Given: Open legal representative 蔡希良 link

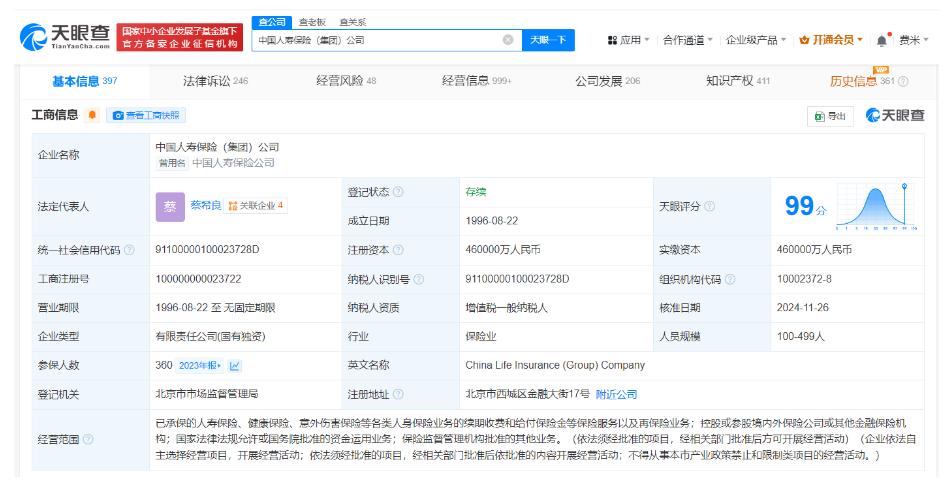Looking at the screenshot, I should point(206,205).
